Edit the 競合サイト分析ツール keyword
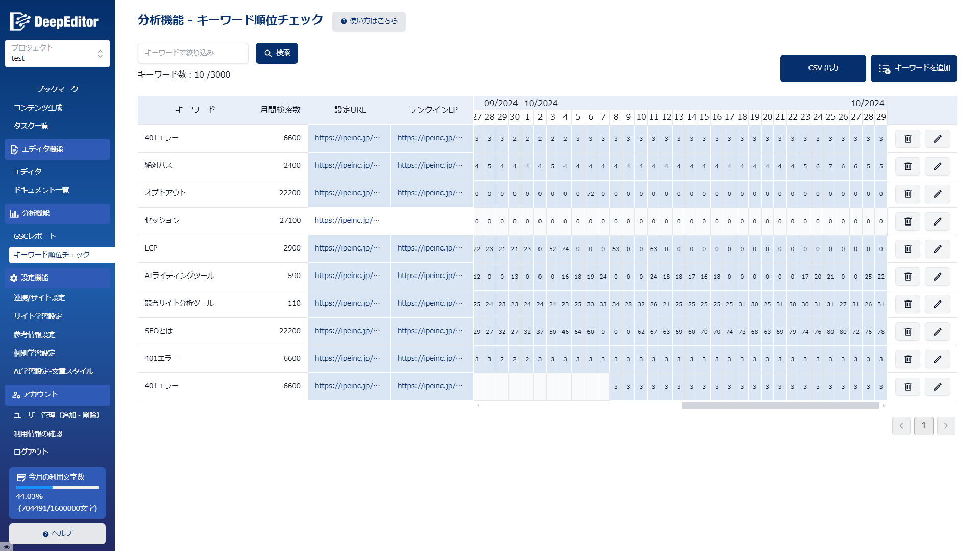 tap(937, 304)
